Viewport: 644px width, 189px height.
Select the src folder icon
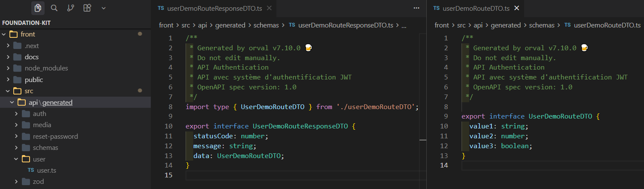pyautogui.click(x=17, y=91)
